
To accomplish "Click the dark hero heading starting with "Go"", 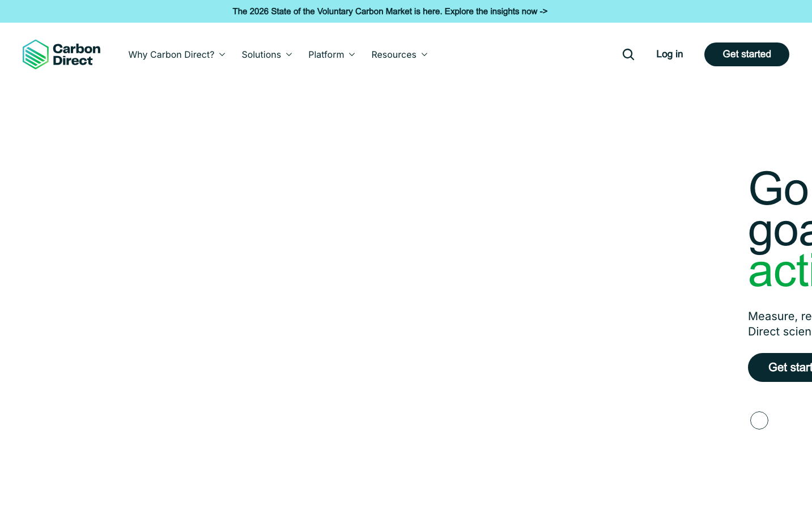I will tap(780, 210).
